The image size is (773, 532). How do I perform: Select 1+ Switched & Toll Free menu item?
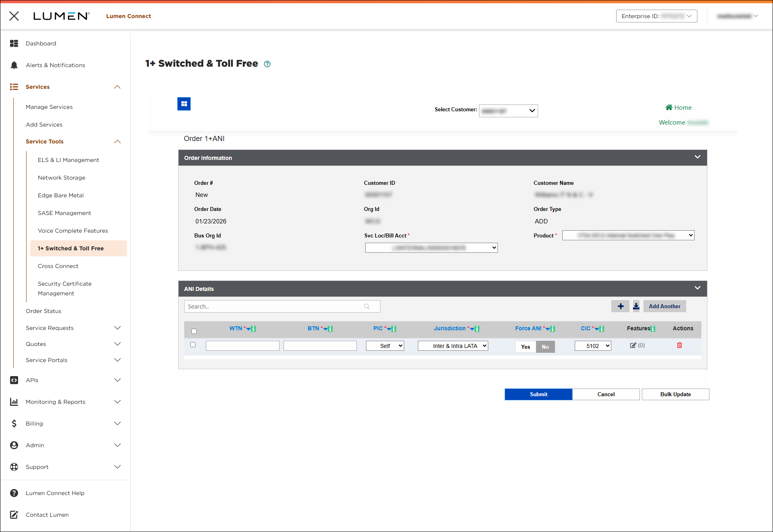tap(78, 248)
